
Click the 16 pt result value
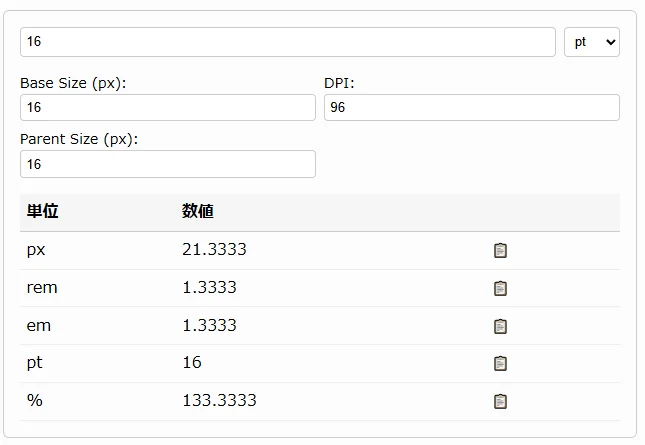pos(192,362)
